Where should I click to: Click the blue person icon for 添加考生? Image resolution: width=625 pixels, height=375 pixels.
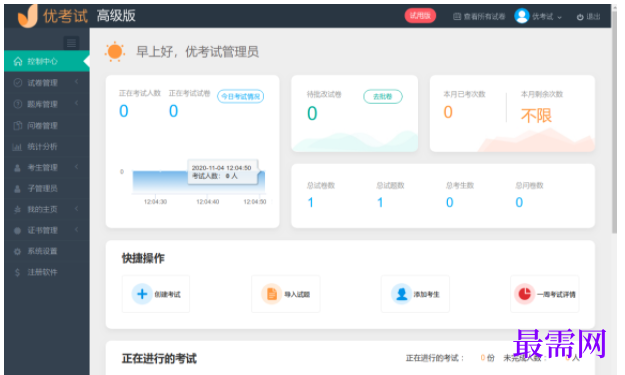[401, 294]
